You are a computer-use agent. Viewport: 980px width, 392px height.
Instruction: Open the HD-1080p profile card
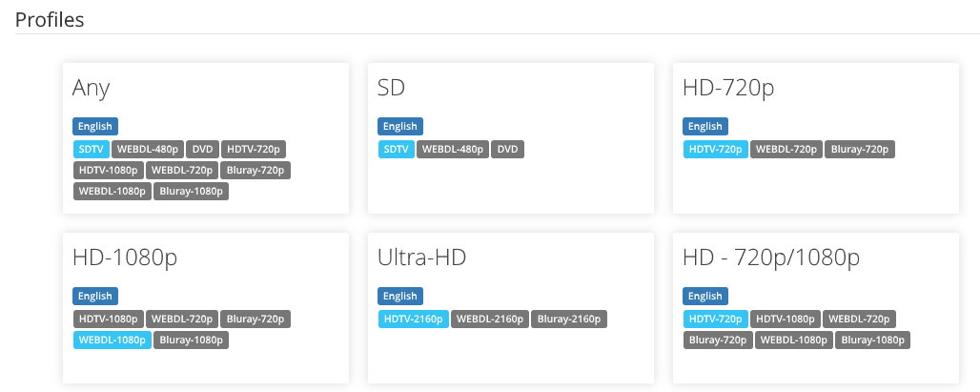(x=206, y=308)
